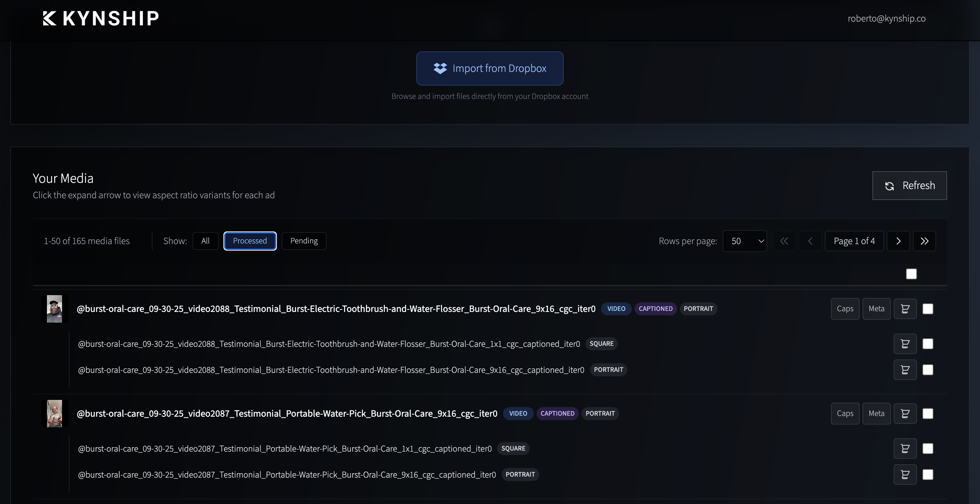Check the select-all checkbox above the media list

tap(911, 273)
